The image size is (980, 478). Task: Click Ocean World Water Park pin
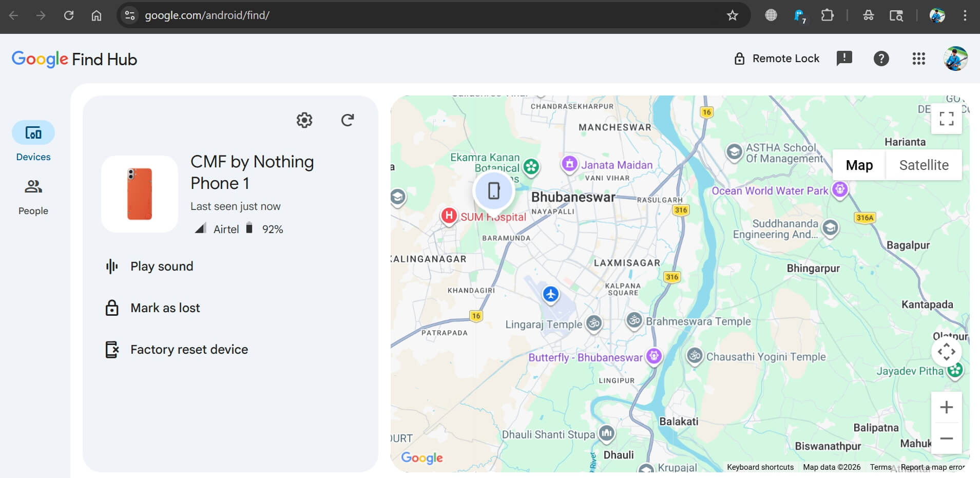pos(840,190)
